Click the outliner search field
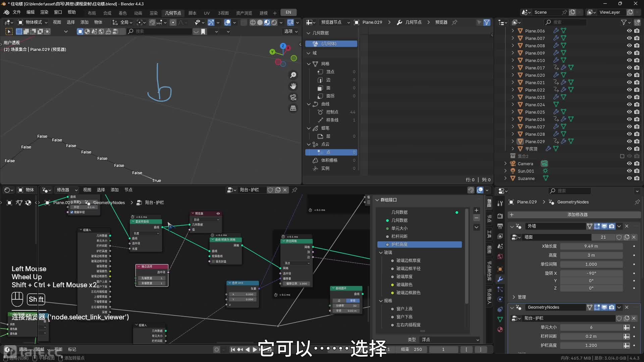 click(565, 22)
